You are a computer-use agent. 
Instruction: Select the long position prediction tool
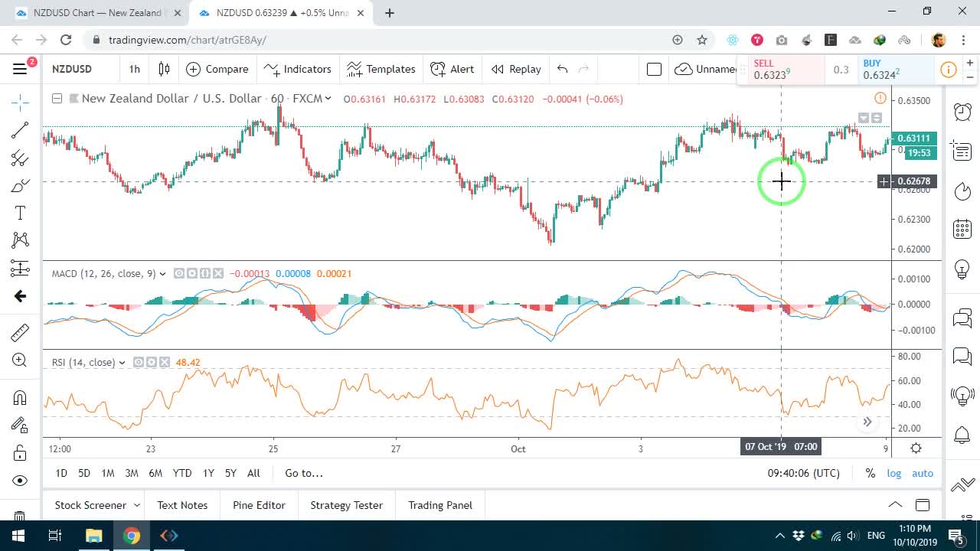tap(20, 268)
